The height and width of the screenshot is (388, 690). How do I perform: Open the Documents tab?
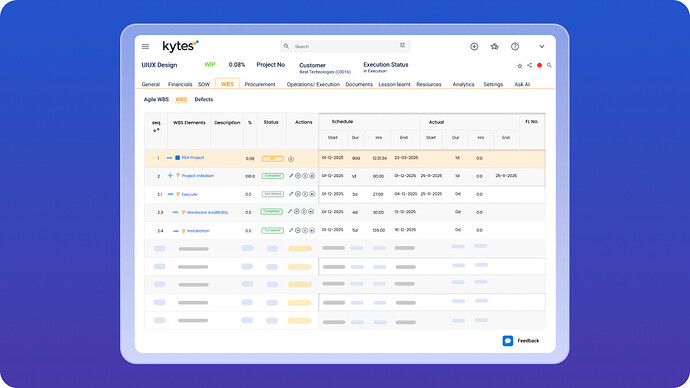359,84
